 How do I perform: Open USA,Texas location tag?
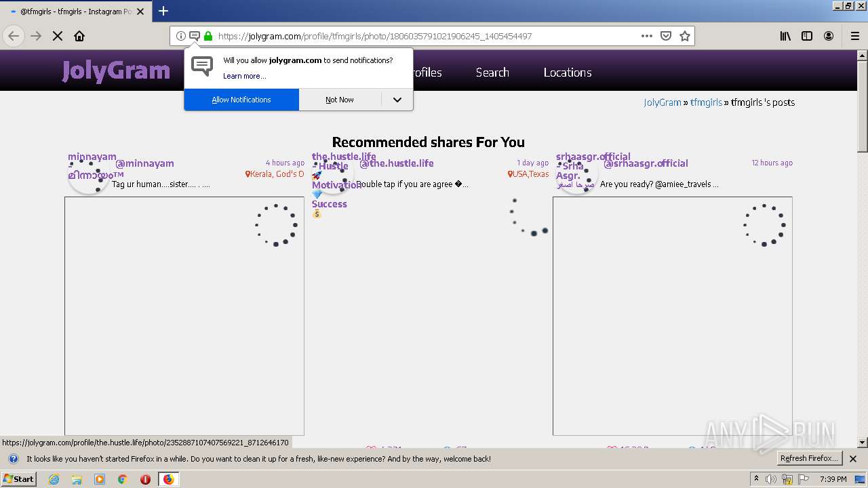[528, 174]
